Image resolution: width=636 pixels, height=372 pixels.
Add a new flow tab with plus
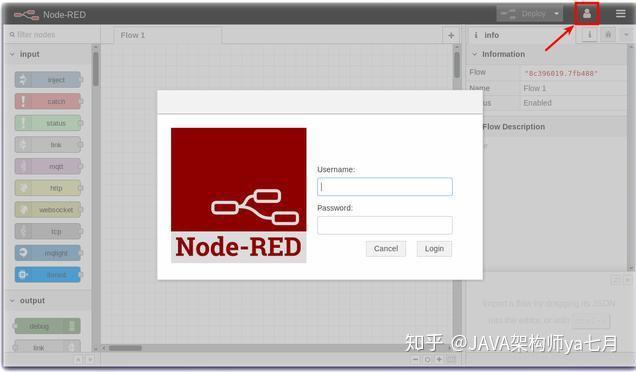pyautogui.click(x=451, y=35)
